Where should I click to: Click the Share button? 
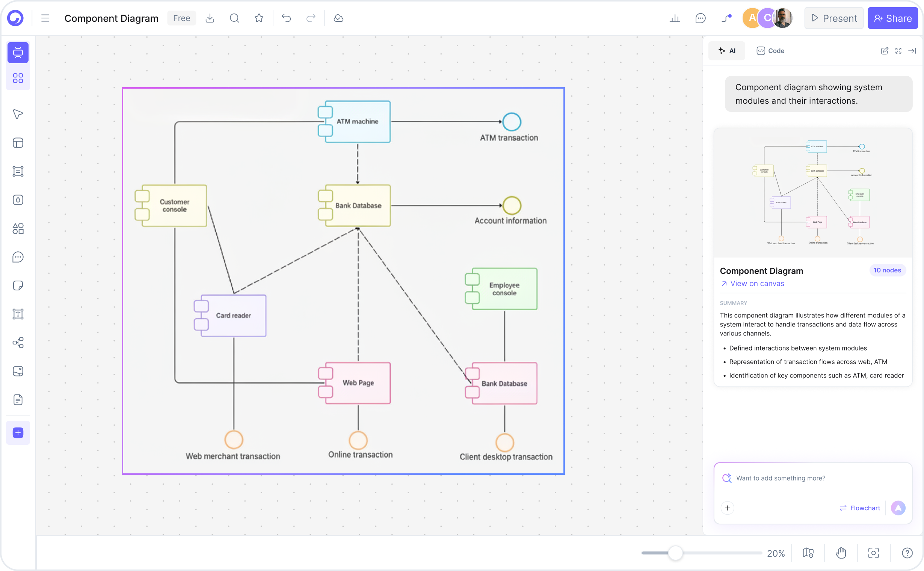[893, 18]
